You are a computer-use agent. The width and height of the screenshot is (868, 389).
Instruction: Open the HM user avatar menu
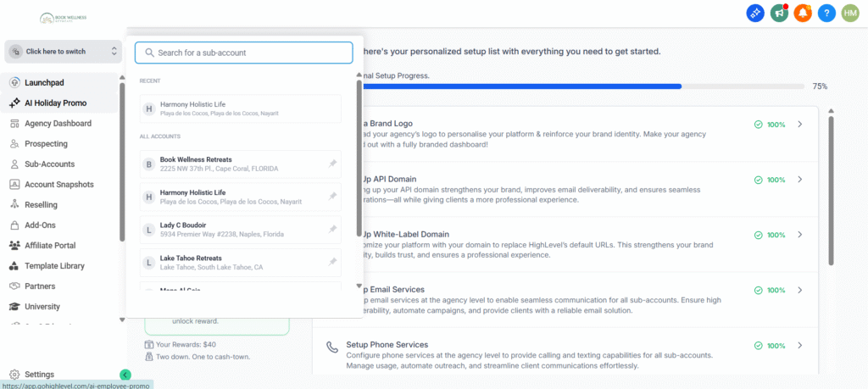[850, 14]
